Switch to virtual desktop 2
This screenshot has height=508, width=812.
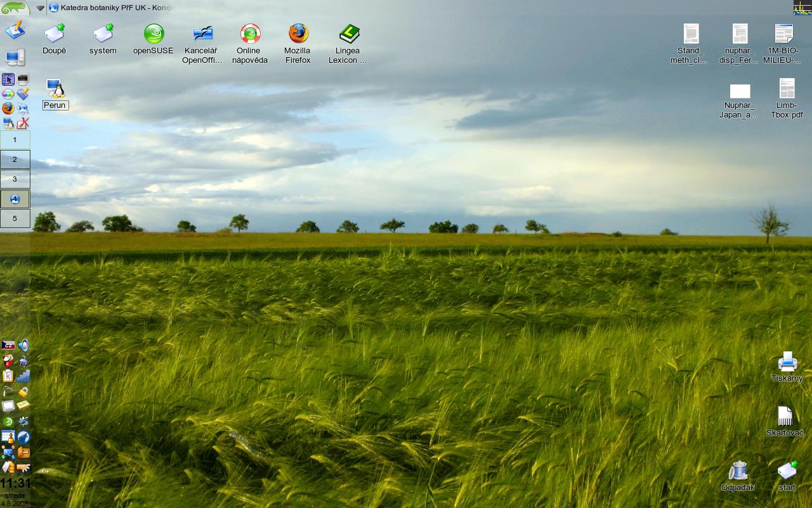[x=15, y=159]
